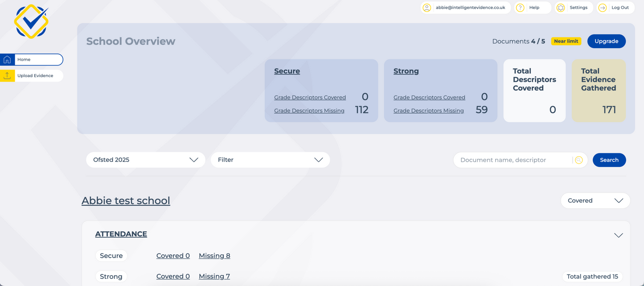644x286 pixels.
Task: Click the Home icon in the sidebar
Action: point(7,59)
